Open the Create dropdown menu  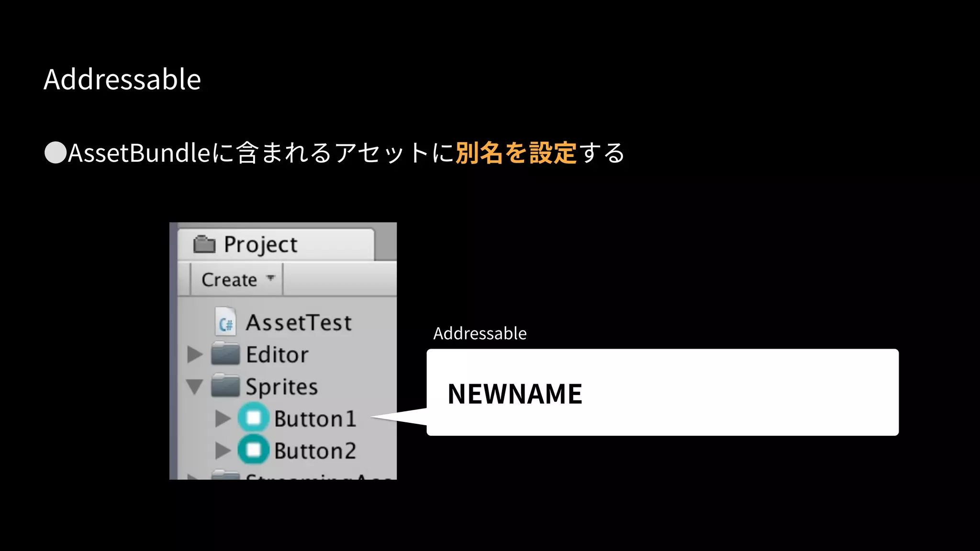click(x=236, y=279)
